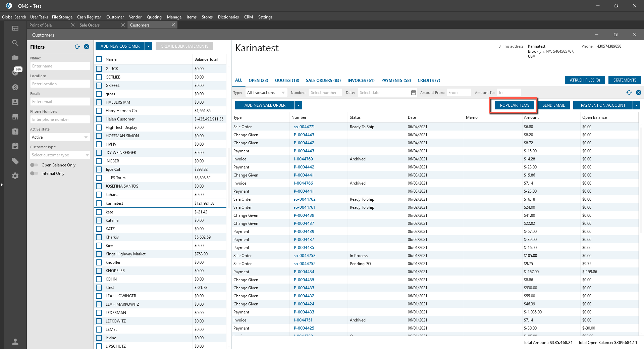Open the dollar sign icon in sidebar
Image resolution: width=644 pixels, height=349 pixels.
click(x=15, y=87)
